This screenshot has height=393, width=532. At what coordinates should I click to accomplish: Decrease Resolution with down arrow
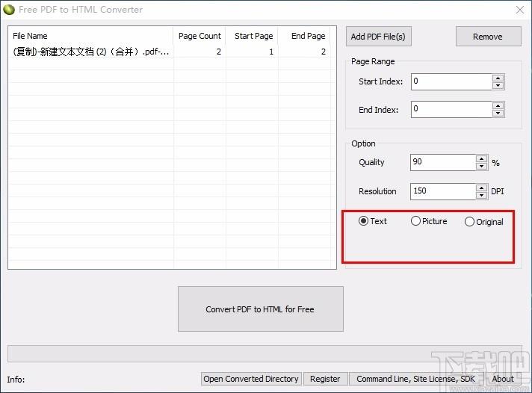(x=481, y=196)
